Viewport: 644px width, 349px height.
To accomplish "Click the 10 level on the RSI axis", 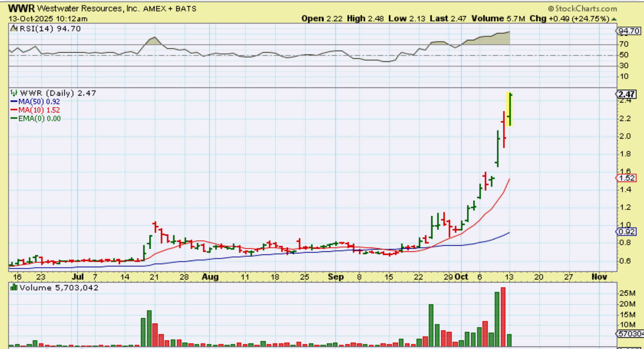I will click(x=624, y=76).
